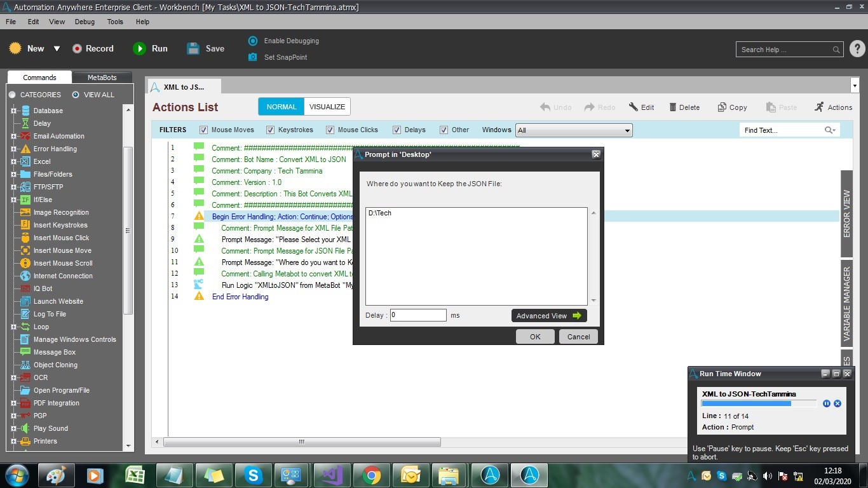Image resolution: width=868 pixels, height=488 pixels.
Task: Click the Image Recognition icon
Action: tap(25, 212)
